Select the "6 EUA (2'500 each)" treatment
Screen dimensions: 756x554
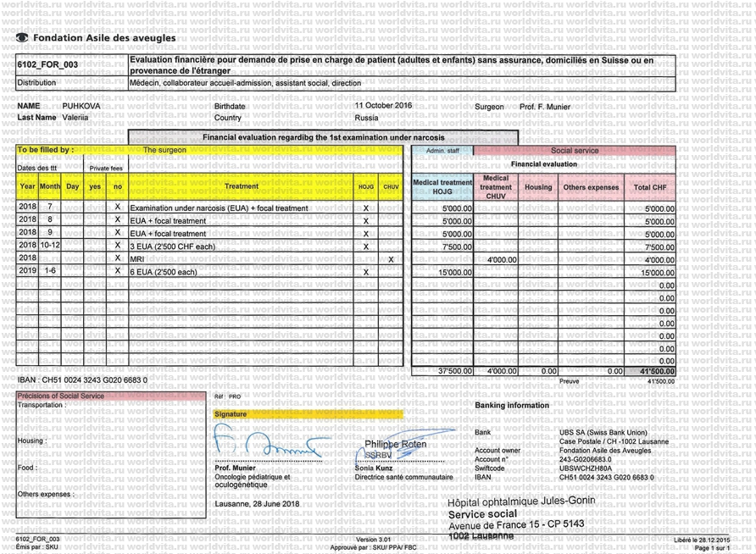click(164, 272)
